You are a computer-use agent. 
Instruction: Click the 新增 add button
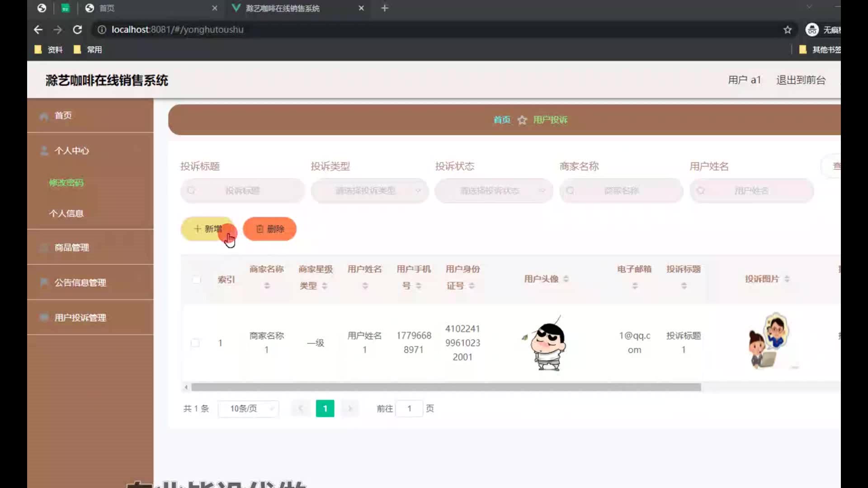pos(208,229)
